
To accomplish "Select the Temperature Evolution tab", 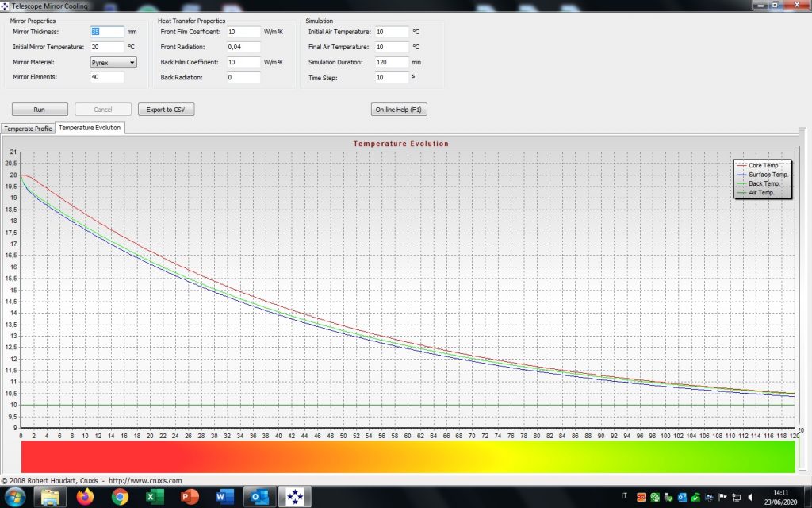I will (x=90, y=128).
